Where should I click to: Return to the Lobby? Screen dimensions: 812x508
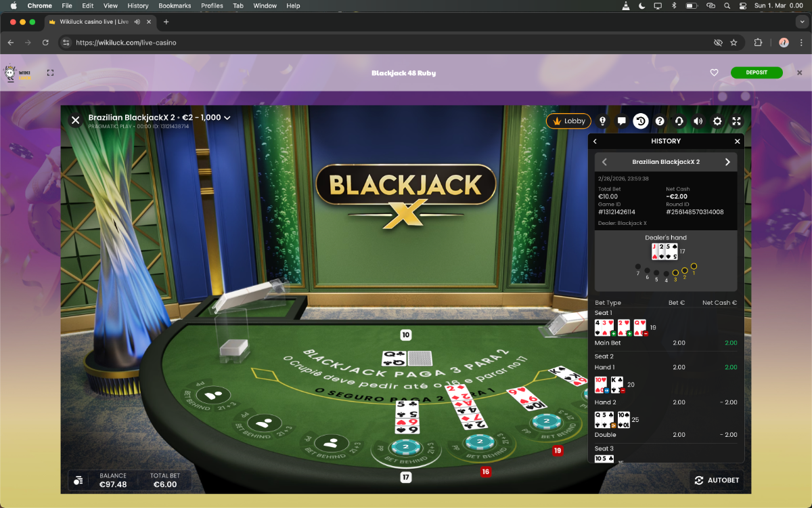point(568,121)
